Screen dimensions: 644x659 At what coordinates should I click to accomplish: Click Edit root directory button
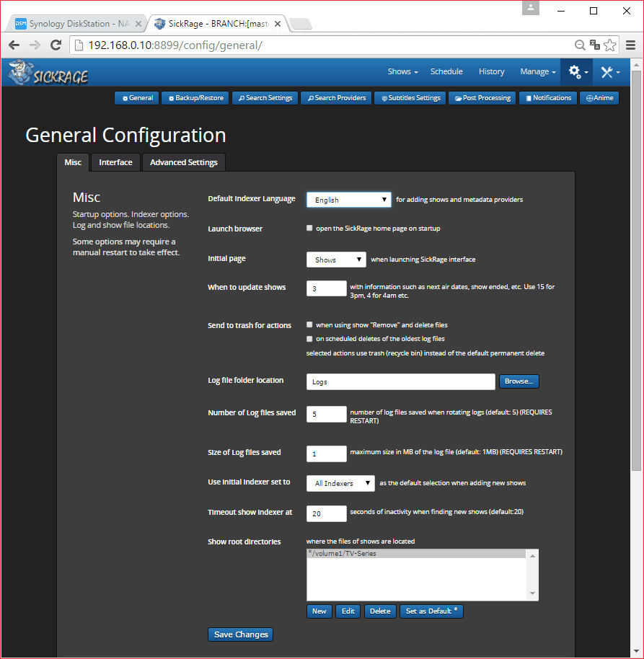coord(348,611)
